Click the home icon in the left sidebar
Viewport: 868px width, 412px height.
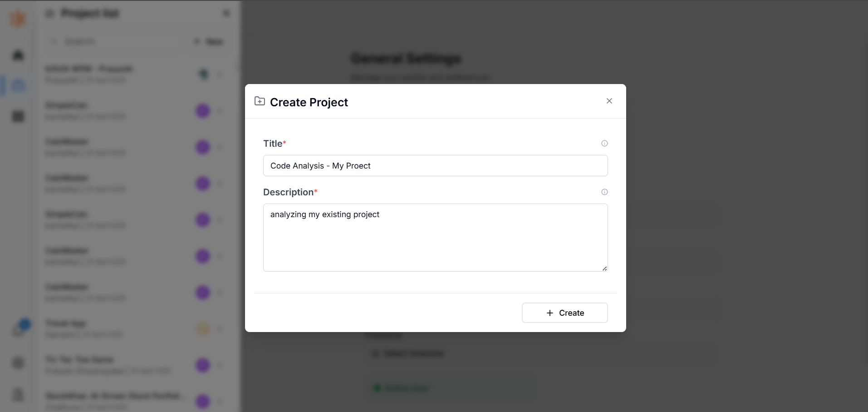coord(18,55)
